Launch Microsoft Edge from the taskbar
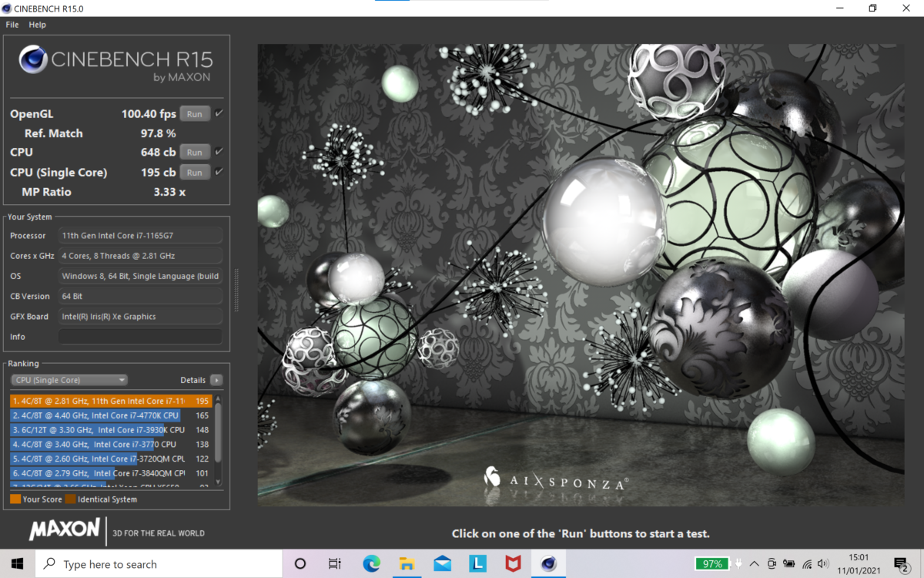 [372, 564]
